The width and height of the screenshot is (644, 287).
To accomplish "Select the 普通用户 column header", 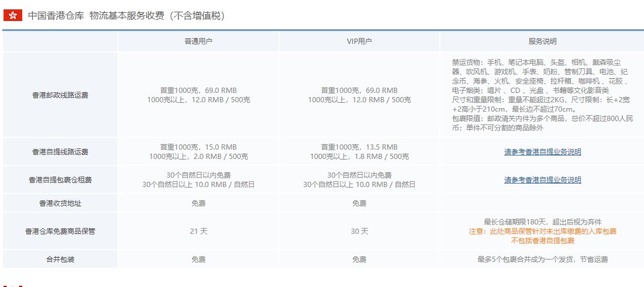I will tap(198, 42).
